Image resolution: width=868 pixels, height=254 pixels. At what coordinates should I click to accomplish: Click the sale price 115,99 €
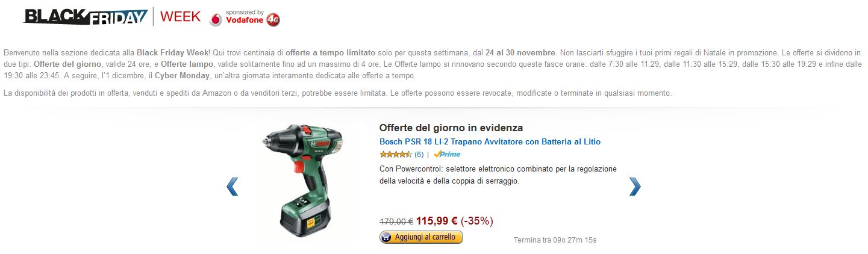click(437, 221)
